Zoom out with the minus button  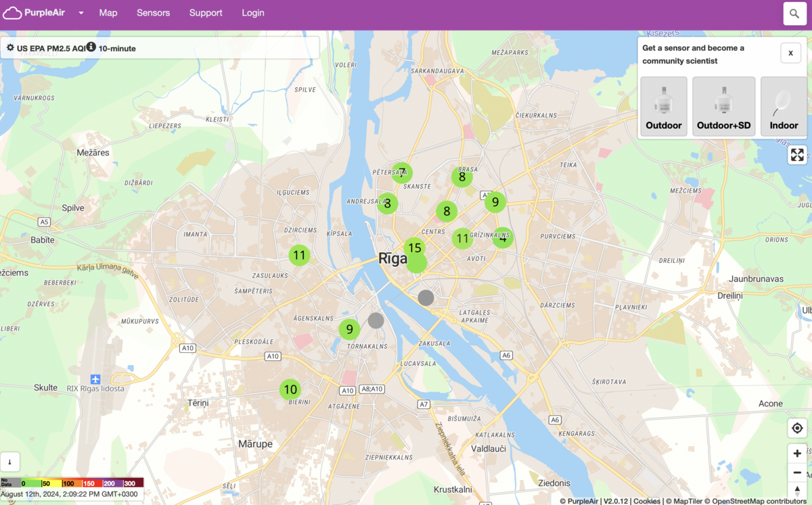tap(797, 473)
